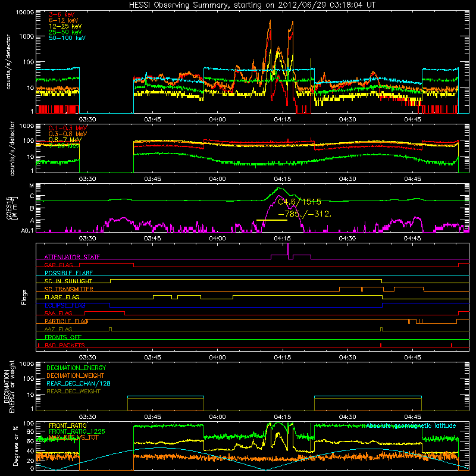Click the REAR_DEC_WEIGHT legend entry
Viewport: 476px width, 476px height.
[x=73, y=392]
